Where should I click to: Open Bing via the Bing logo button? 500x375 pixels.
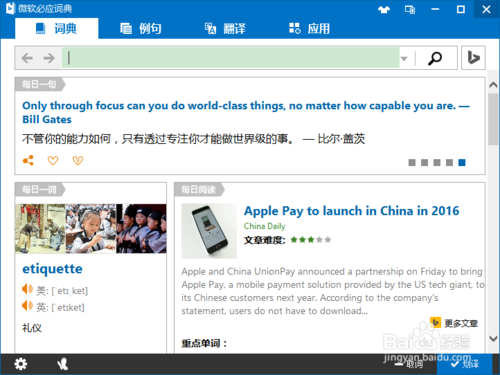coord(473,58)
